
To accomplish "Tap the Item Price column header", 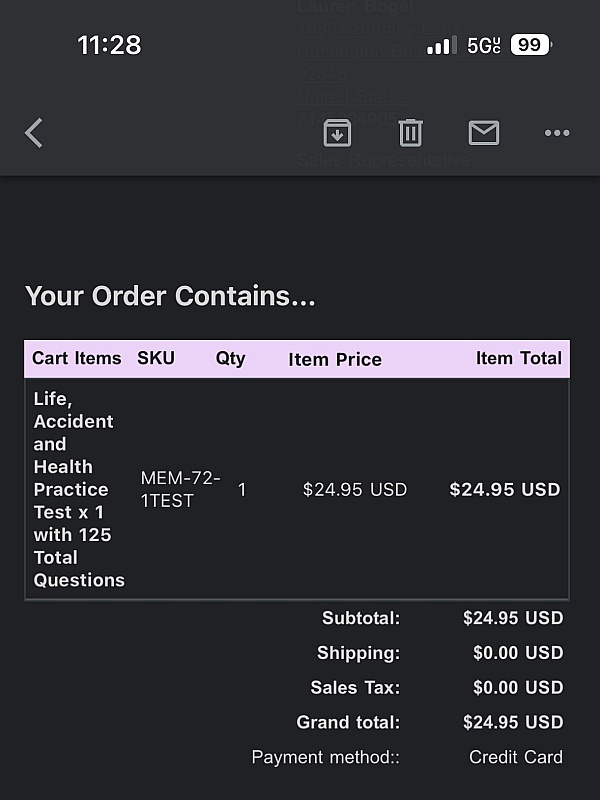I will (x=335, y=359).
